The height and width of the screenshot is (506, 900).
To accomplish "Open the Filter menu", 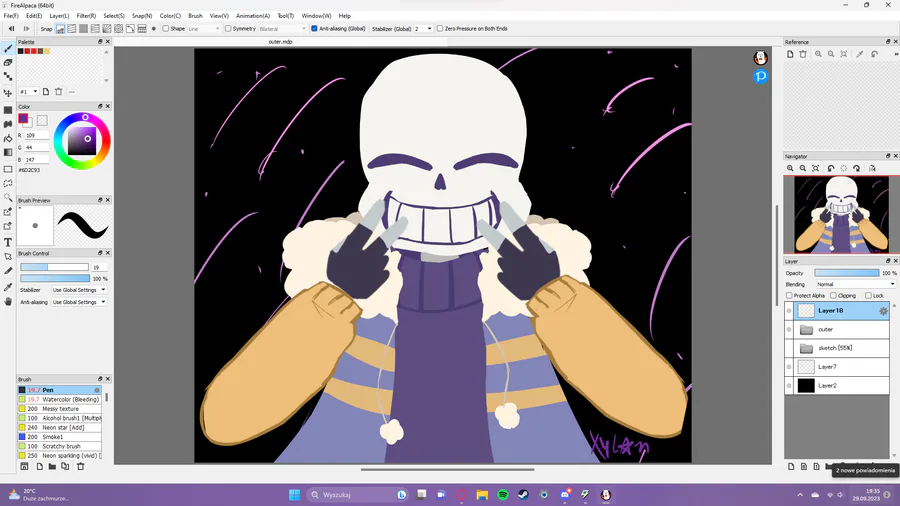I will 86,16.
